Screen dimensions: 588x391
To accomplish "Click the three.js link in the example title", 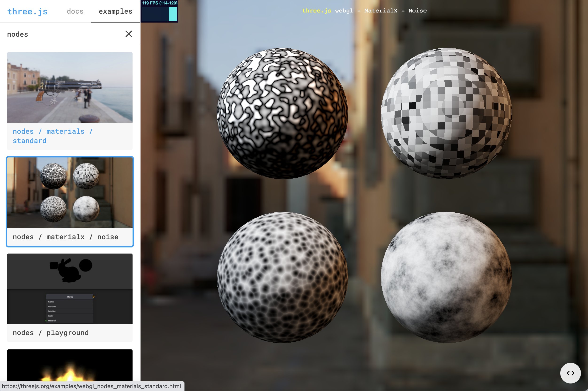I will pos(316,11).
